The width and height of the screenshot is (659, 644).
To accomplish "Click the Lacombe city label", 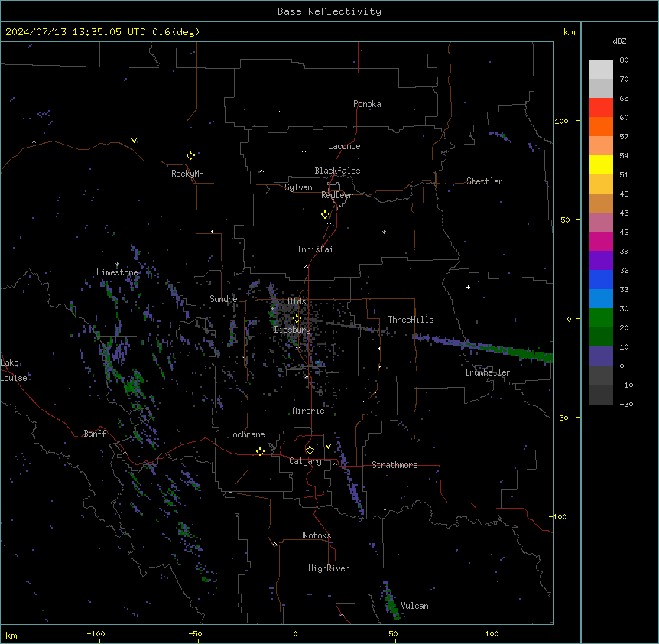I will (x=344, y=146).
